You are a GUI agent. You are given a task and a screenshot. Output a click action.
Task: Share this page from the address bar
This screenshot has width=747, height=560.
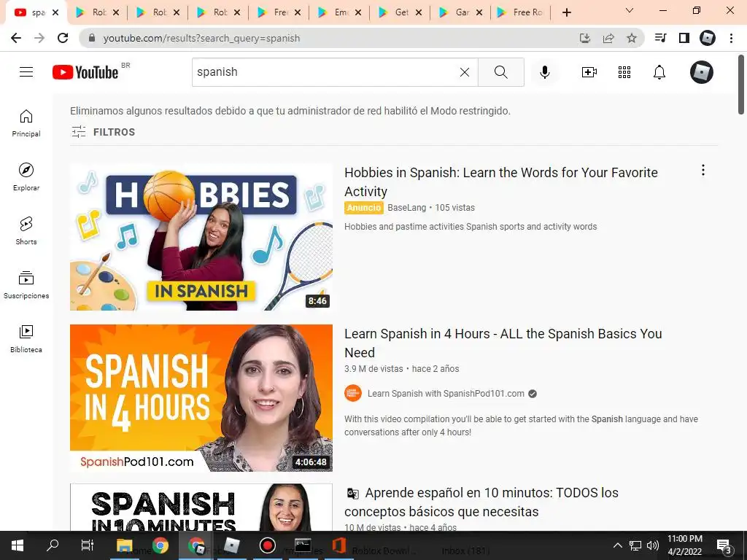(608, 38)
